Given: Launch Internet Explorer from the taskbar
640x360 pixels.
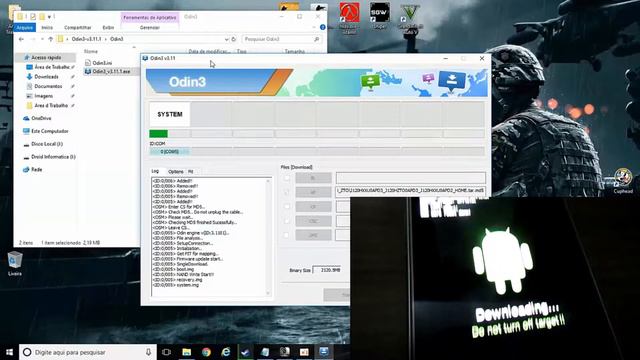Looking at the screenshot, I should coord(226,352).
